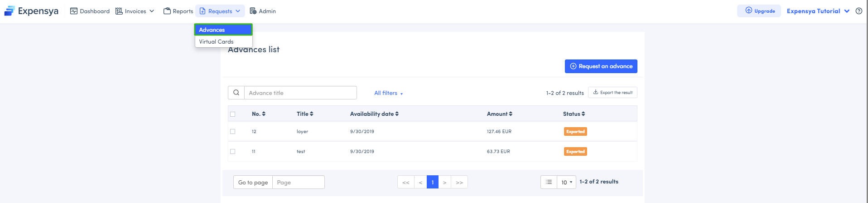Click the search magnifier icon

(236, 93)
